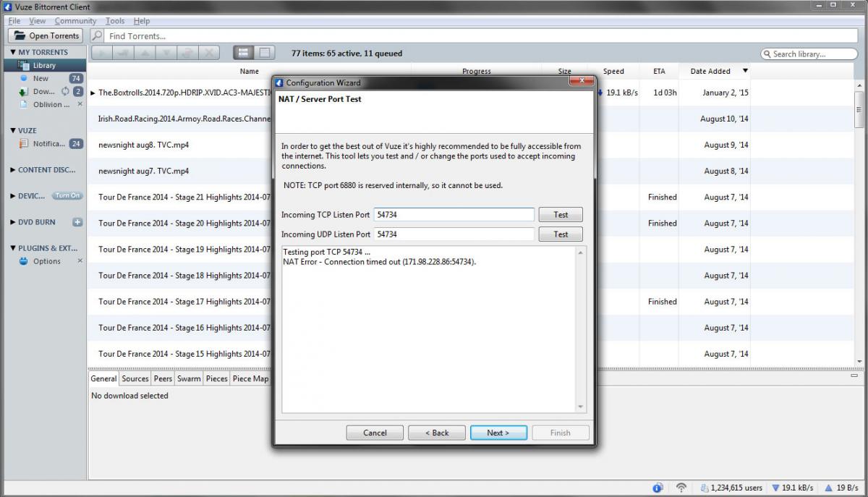The width and height of the screenshot is (868, 497).
Task: Click the wireless signal status bar icon
Action: [x=681, y=488]
